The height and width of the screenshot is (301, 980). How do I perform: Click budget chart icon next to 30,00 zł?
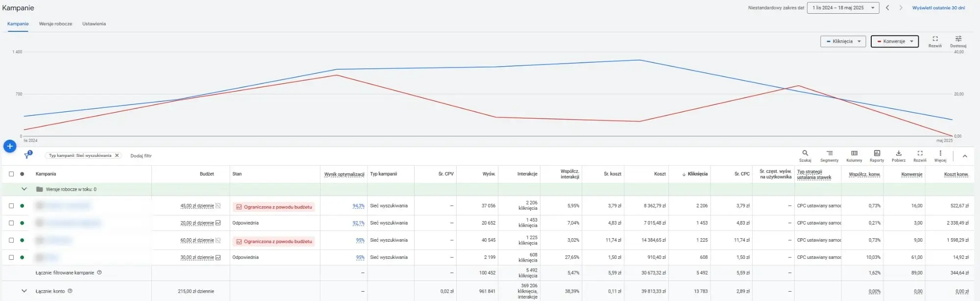(218, 257)
